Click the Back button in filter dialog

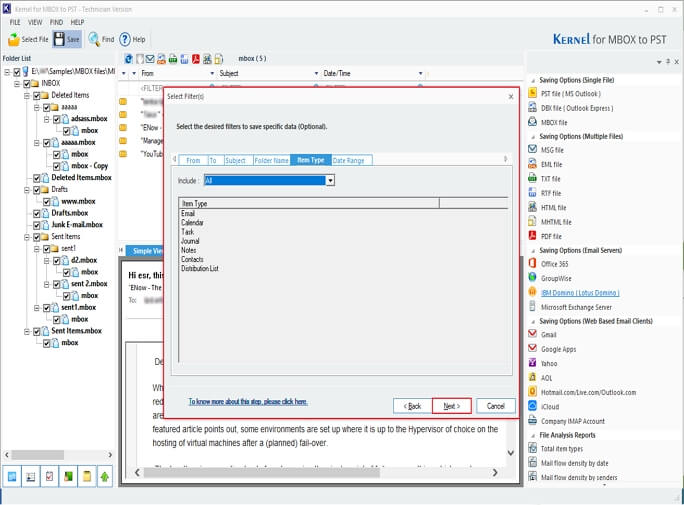(x=412, y=406)
